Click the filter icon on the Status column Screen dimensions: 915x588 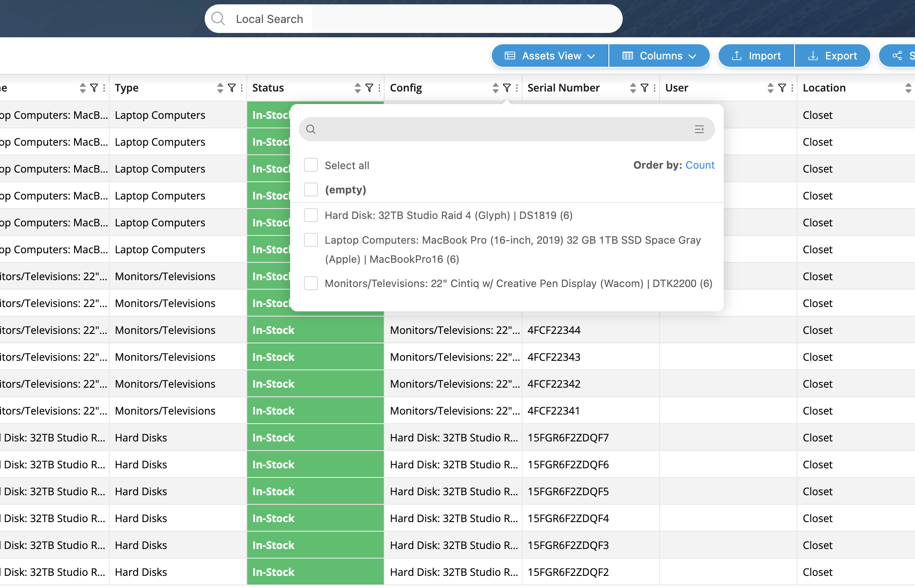click(x=369, y=88)
